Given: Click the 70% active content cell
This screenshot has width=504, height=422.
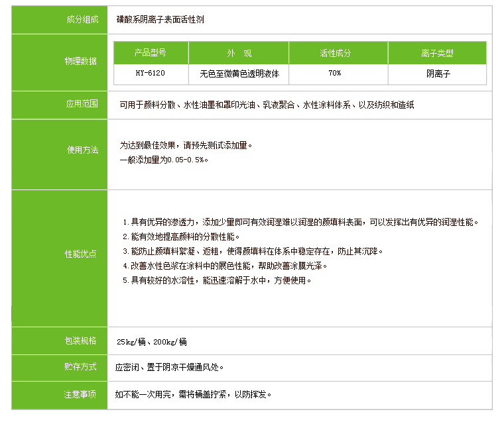Looking at the screenshot, I should pos(335,74).
